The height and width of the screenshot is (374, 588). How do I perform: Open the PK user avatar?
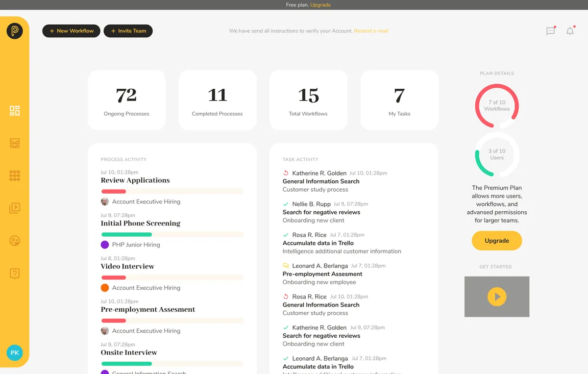tap(15, 352)
